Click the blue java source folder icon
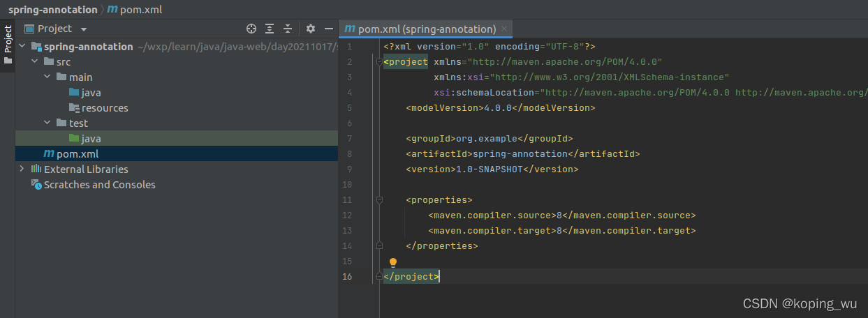 tap(74, 92)
